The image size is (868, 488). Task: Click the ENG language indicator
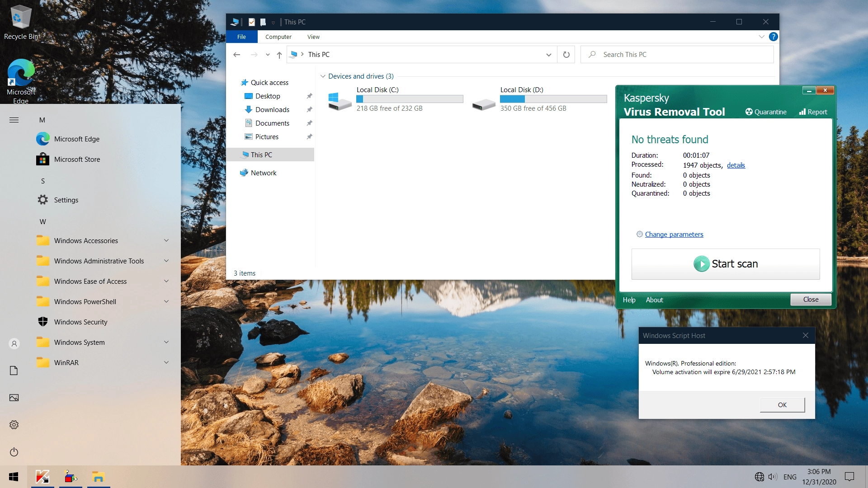tap(790, 477)
